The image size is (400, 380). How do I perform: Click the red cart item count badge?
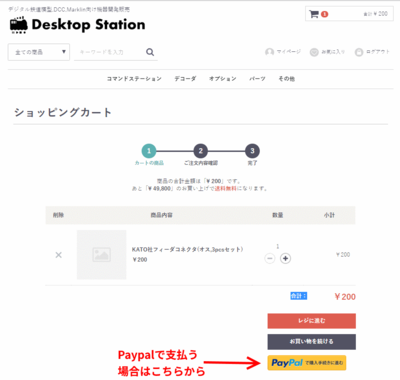[x=324, y=14]
